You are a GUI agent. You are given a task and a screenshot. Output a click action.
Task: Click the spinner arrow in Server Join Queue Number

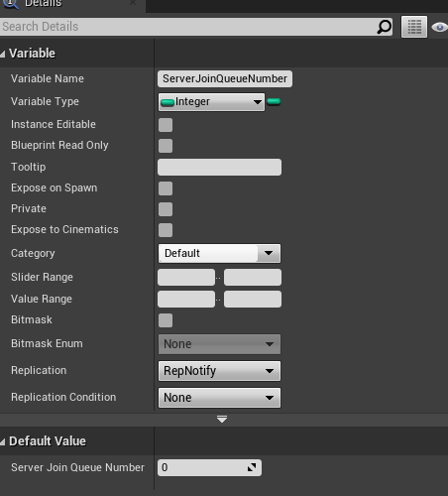click(x=252, y=467)
